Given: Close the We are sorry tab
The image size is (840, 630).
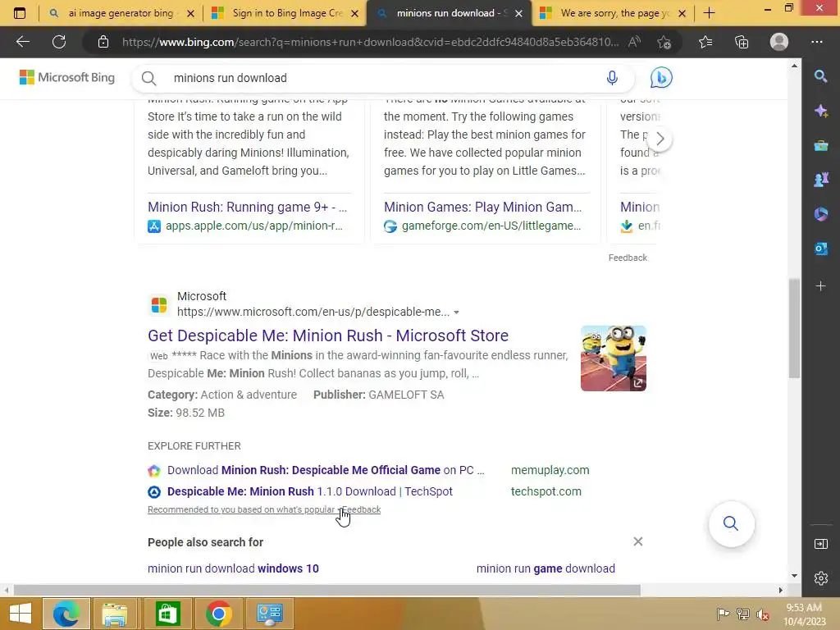Looking at the screenshot, I should click(x=682, y=13).
